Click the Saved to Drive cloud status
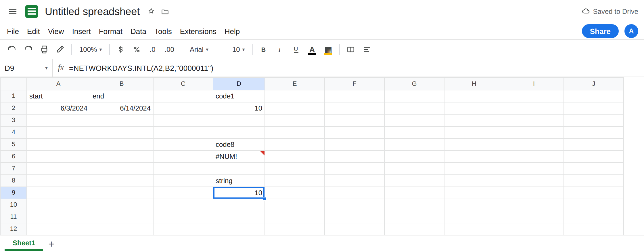This screenshot has width=644, height=251. tap(610, 12)
